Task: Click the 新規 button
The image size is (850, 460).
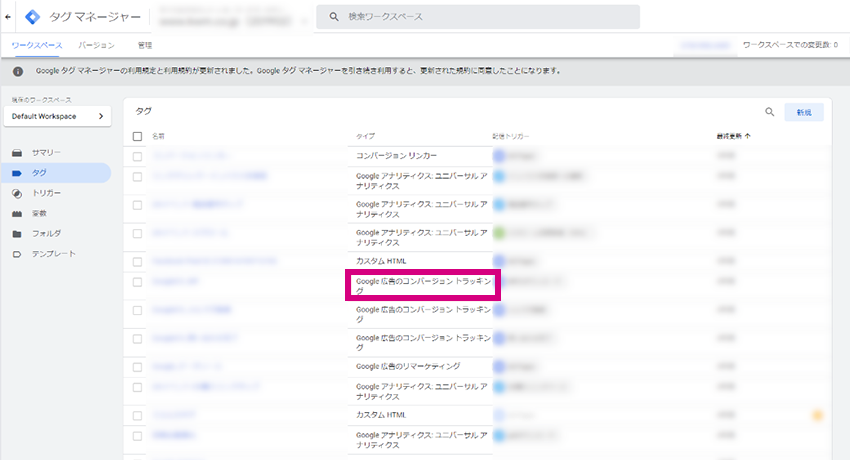Action: click(804, 112)
